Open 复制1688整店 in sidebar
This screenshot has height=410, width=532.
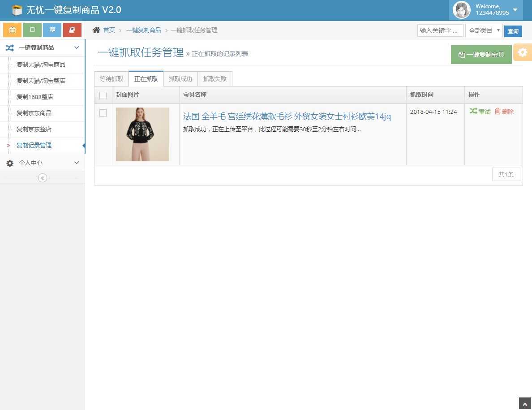pos(34,97)
